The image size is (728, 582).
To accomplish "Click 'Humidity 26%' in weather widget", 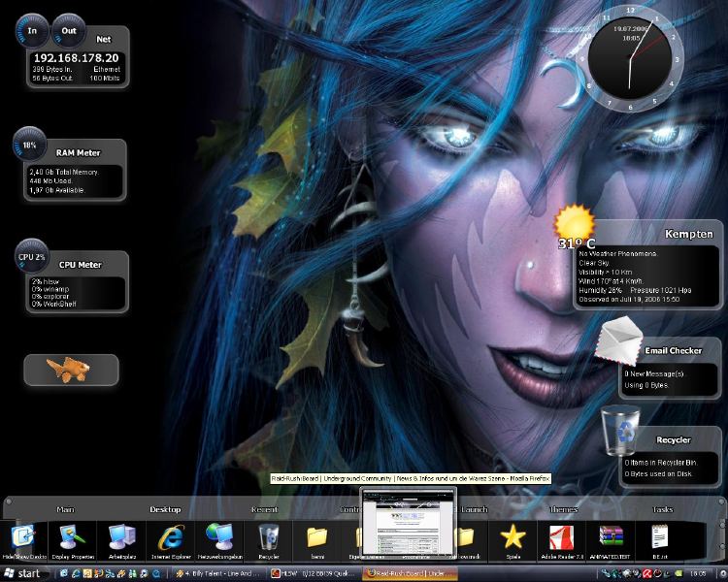I will 600,290.
